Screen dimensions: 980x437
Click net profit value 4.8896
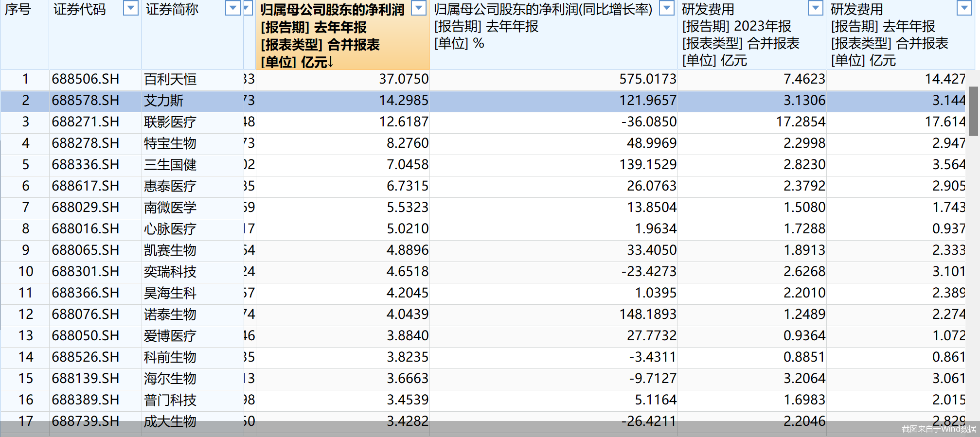click(x=408, y=250)
